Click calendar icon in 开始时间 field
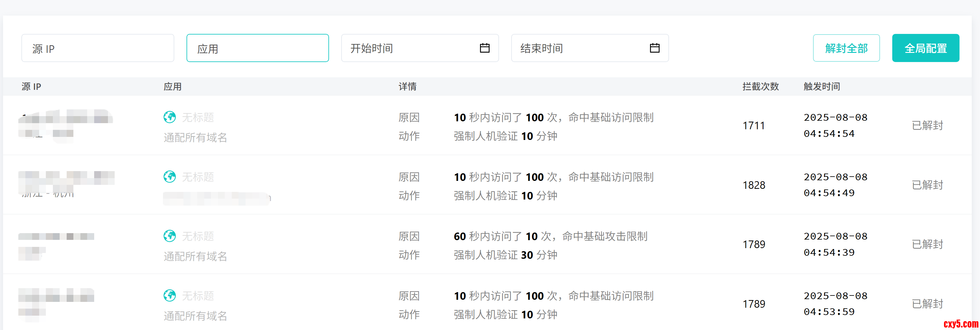 (484, 48)
